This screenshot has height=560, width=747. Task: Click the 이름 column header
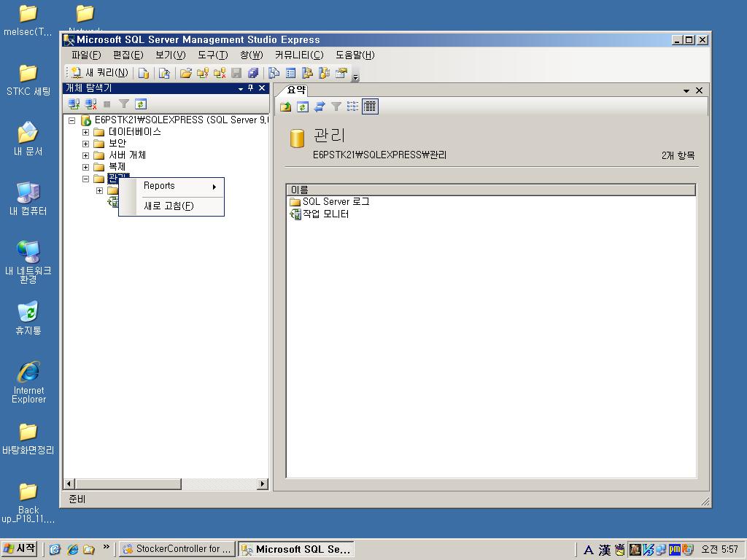coord(491,190)
